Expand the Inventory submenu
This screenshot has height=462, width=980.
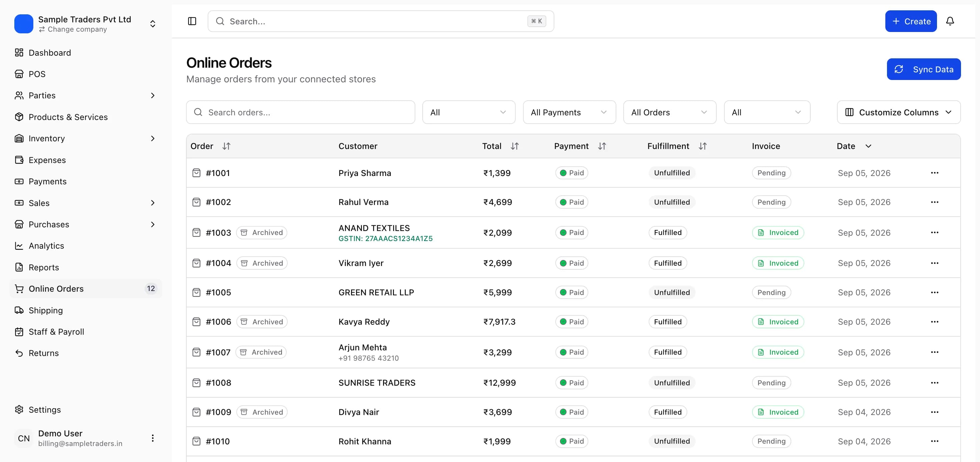(x=153, y=139)
